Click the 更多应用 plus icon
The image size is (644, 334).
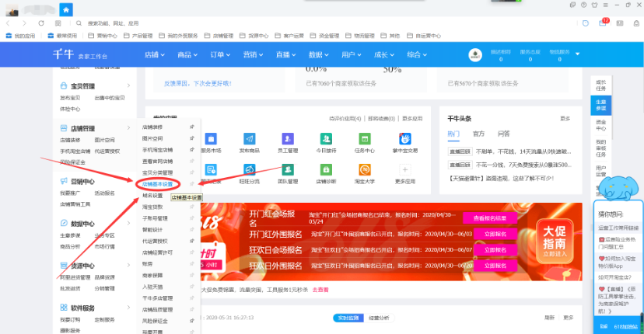click(405, 169)
